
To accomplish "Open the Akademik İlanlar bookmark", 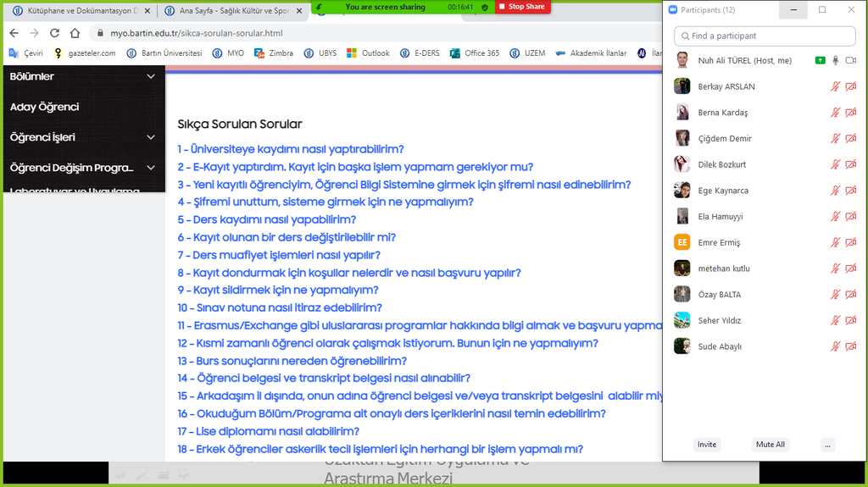I will coord(591,53).
